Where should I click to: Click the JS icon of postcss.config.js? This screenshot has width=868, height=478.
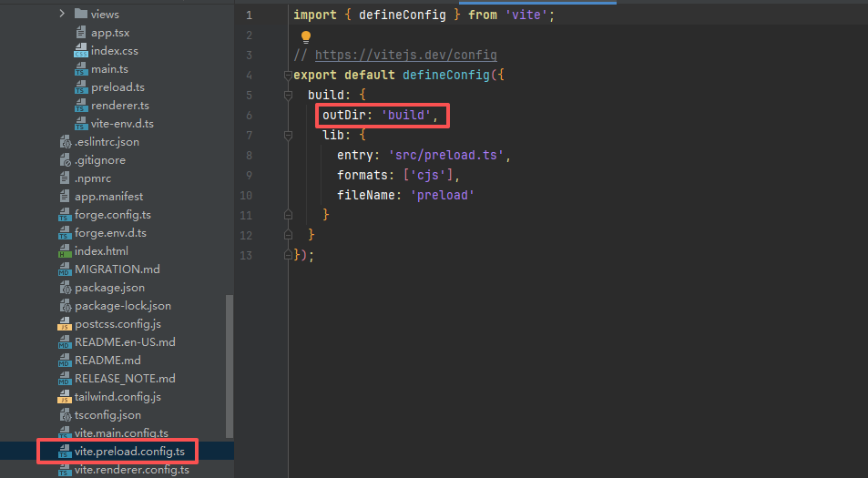tap(65, 324)
